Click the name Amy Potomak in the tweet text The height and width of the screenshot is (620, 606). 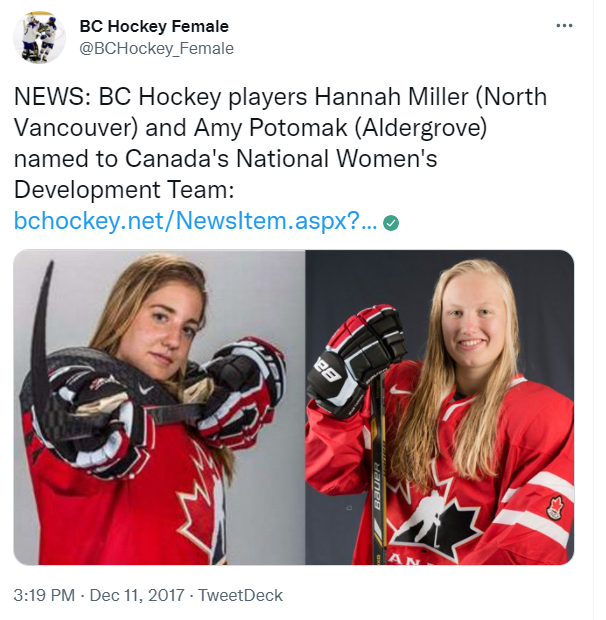(x=271, y=128)
